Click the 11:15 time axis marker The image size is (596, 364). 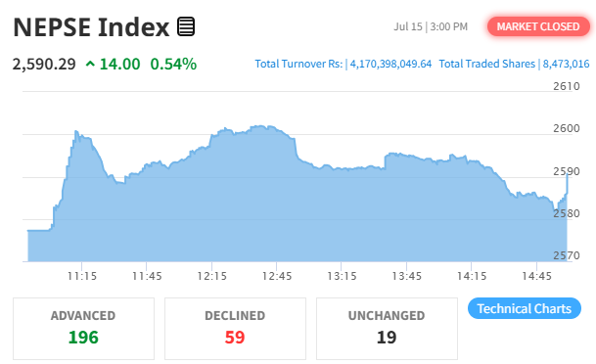(82, 276)
